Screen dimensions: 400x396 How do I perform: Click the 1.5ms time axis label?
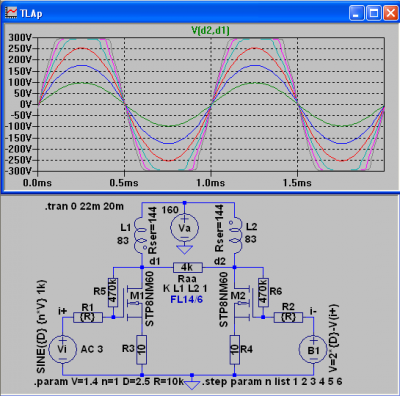click(x=297, y=183)
